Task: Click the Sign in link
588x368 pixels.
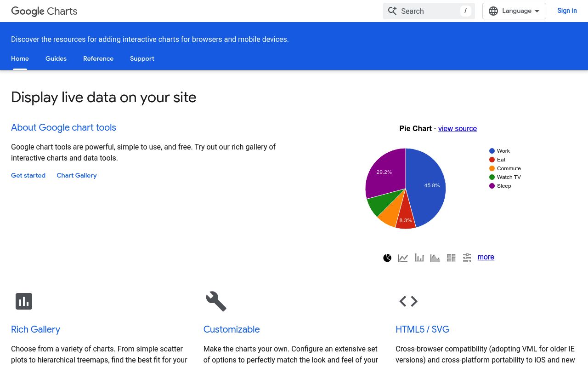Action: click(567, 11)
